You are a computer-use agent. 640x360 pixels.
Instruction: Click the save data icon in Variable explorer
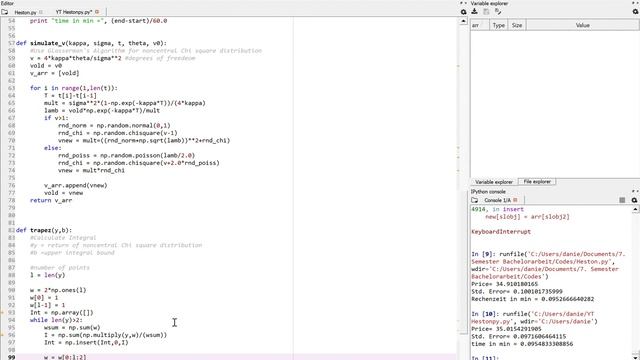coord(486,12)
